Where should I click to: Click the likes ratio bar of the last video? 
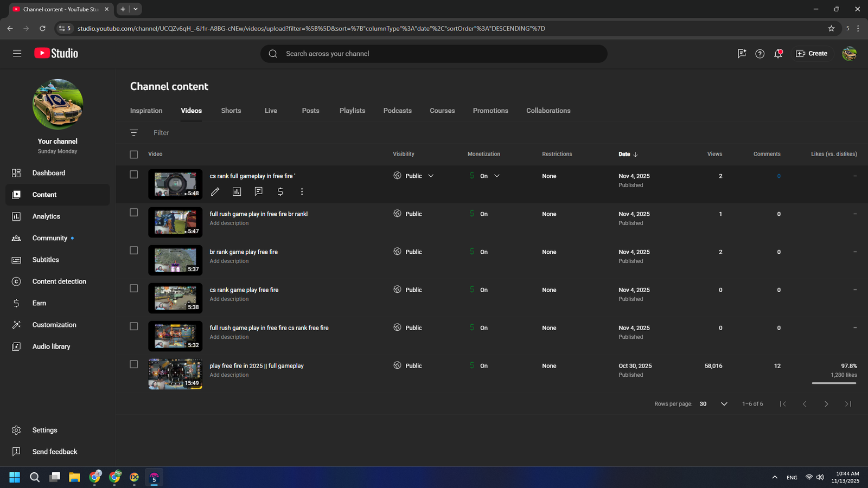834,383
